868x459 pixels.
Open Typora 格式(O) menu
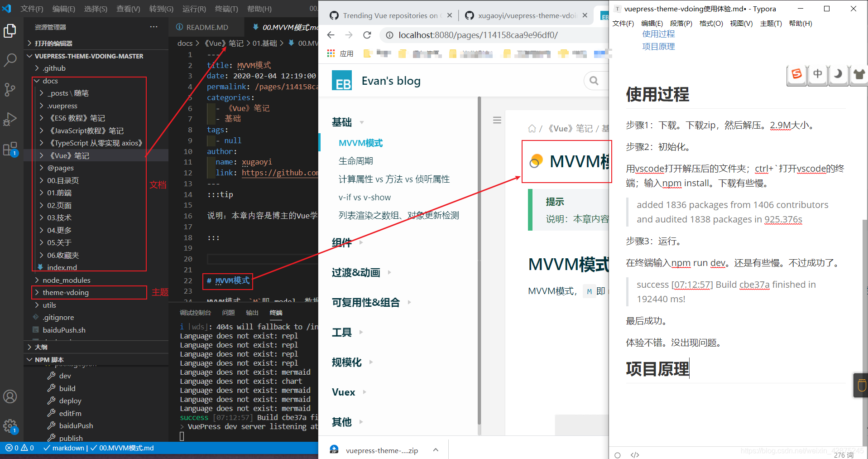(711, 23)
